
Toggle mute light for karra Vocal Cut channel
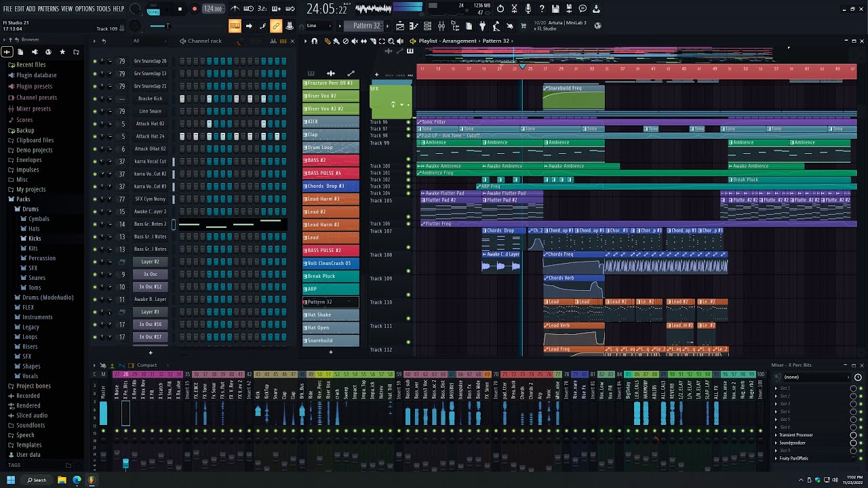[x=95, y=161]
